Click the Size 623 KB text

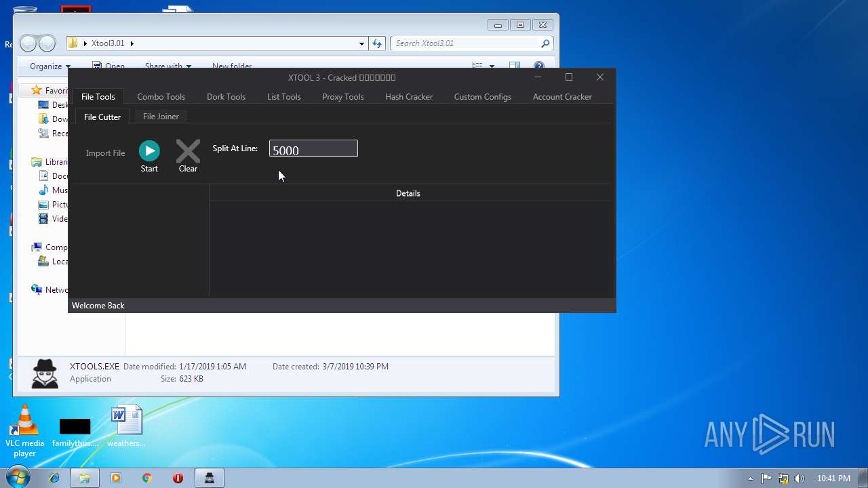click(x=182, y=379)
